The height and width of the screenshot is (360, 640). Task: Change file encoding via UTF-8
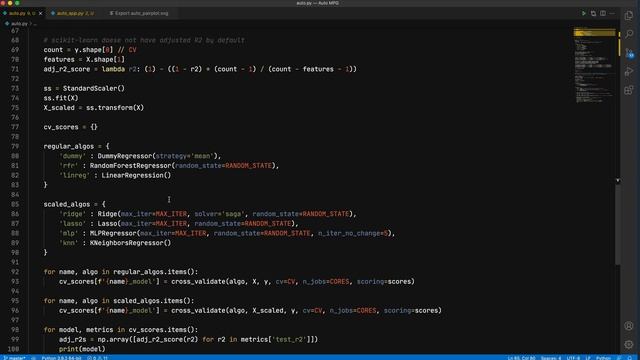[573, 358]
